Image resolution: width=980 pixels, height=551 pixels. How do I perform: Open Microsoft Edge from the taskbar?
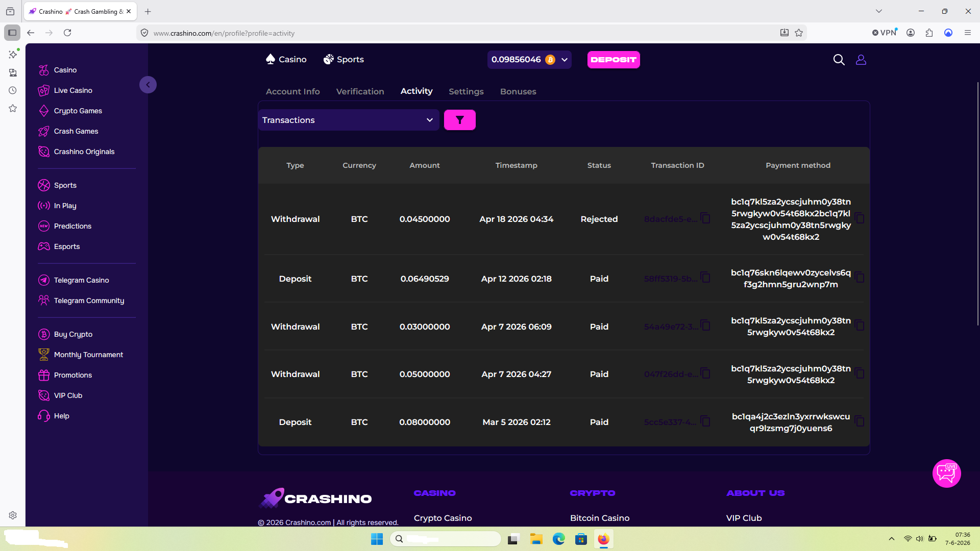558,539
